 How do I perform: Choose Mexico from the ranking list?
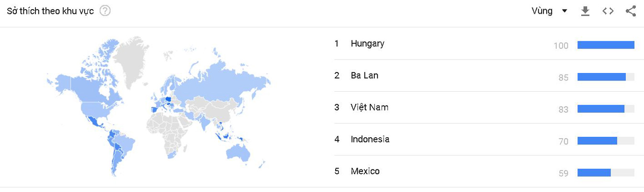coord(365,171)
